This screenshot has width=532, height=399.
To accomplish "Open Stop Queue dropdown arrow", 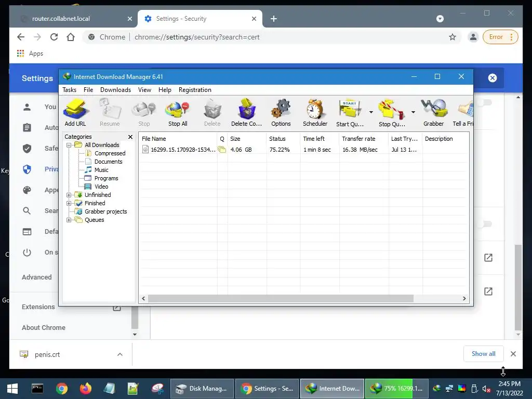I will (413, 112).
